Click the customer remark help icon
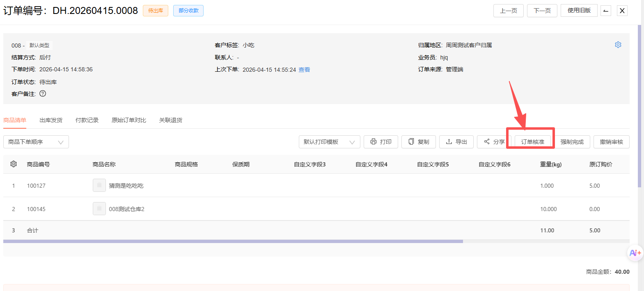The width and height of the screenshot is (644, 291). [43, 93]
